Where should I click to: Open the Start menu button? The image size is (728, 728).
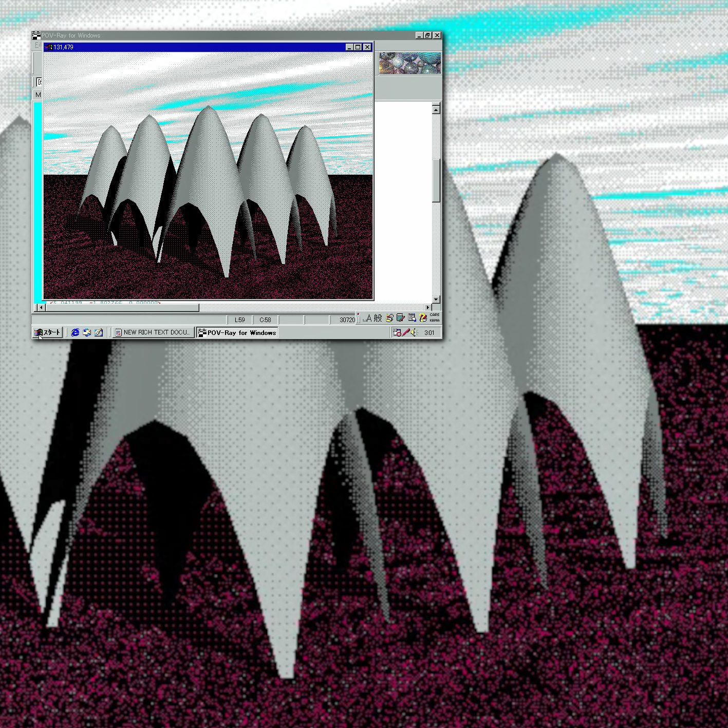(48, 332)
